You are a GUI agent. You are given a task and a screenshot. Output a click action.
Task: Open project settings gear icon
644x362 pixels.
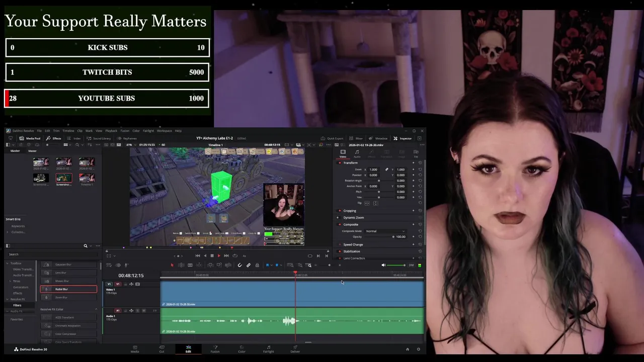(x=418, y=349)
